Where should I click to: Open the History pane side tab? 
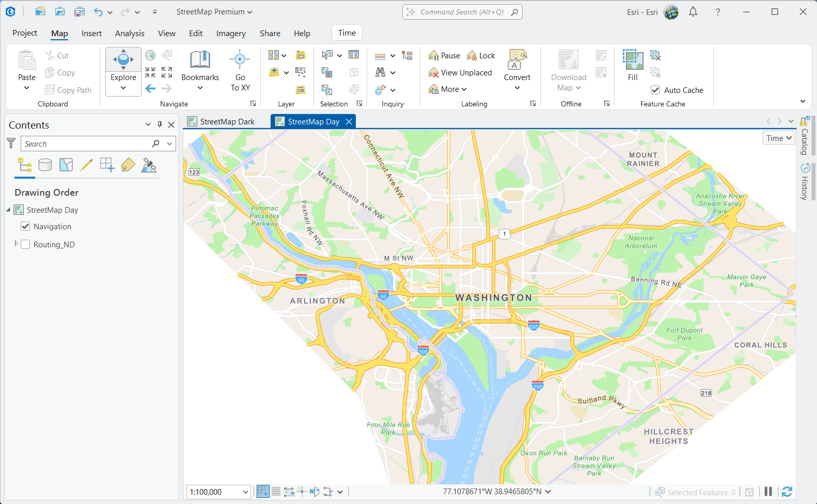coord(805,182)
